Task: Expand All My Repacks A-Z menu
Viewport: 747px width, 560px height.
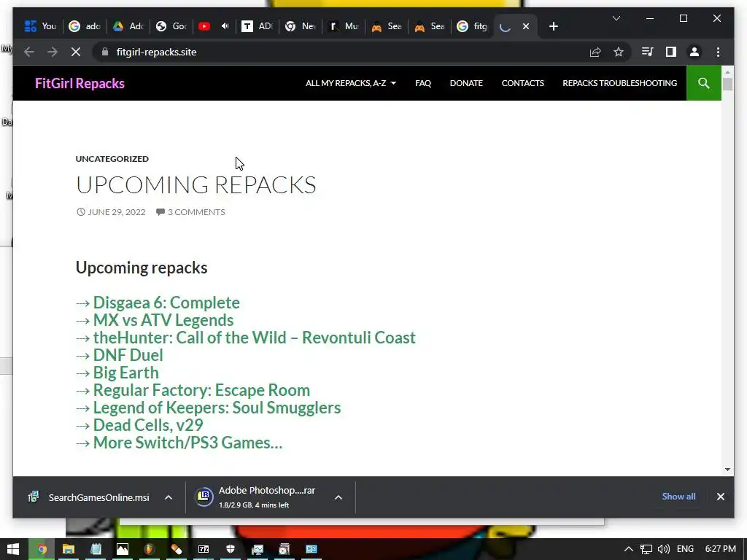Action: coord(351,83)
